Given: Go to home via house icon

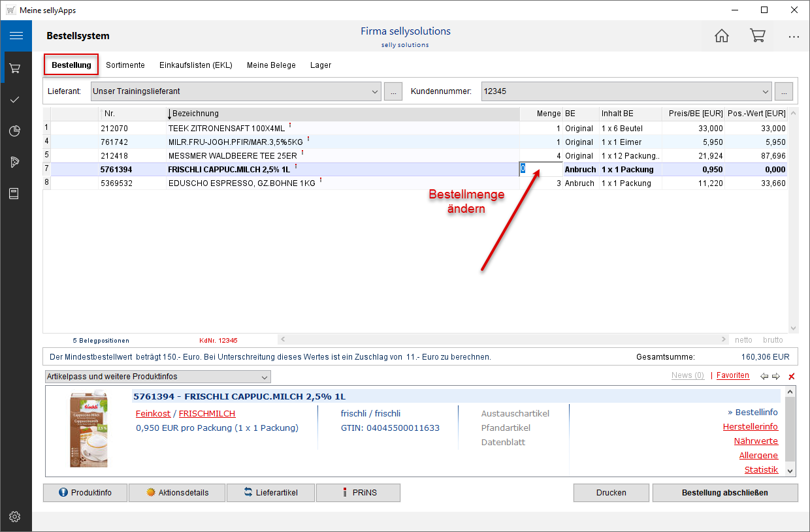Looking at the screenshot, I should pyautogui.click(x=722, y=36).
